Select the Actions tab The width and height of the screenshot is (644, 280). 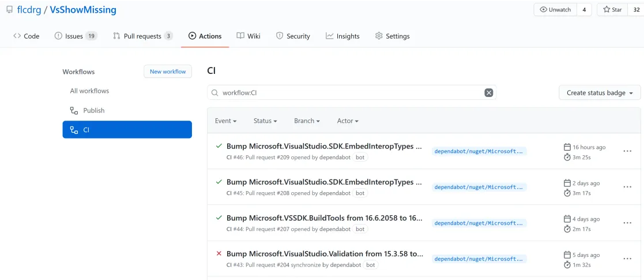click(205, 36)
